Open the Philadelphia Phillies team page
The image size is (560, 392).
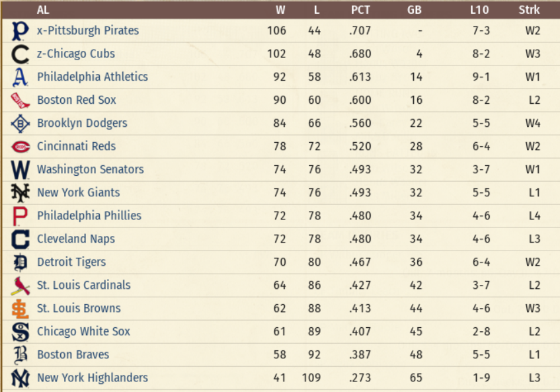pos(89,216)
